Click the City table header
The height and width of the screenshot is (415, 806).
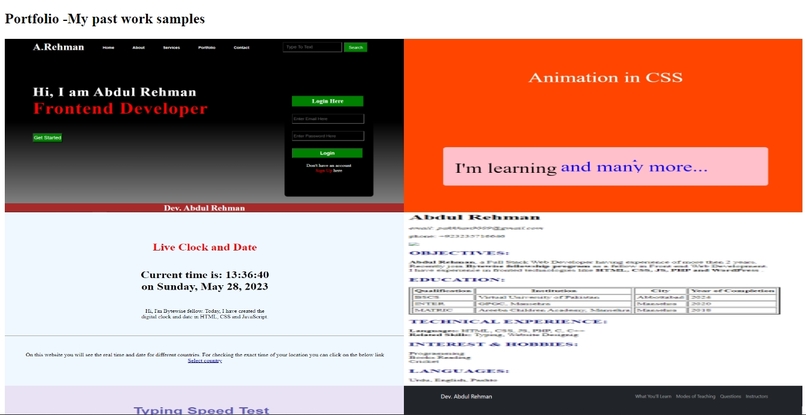[660, 291]
